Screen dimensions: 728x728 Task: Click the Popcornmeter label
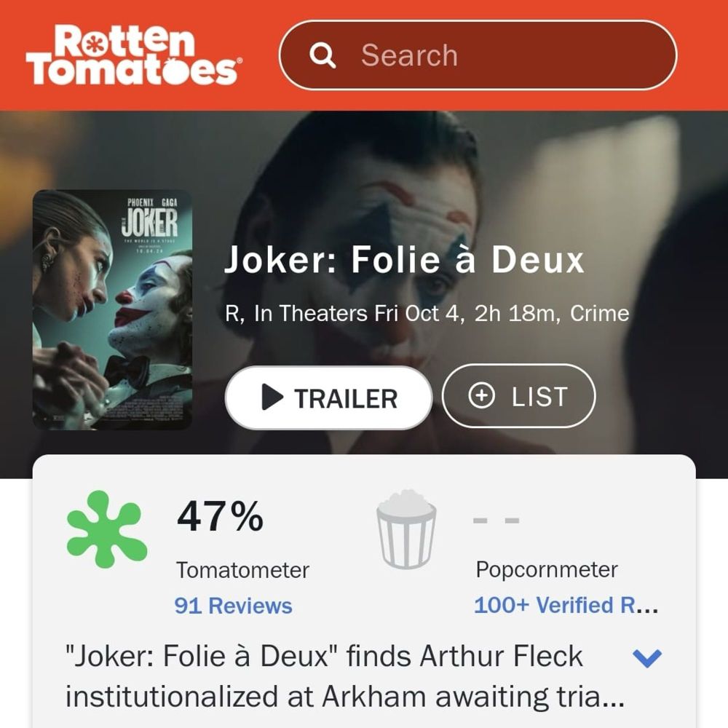tap(547, 569)
